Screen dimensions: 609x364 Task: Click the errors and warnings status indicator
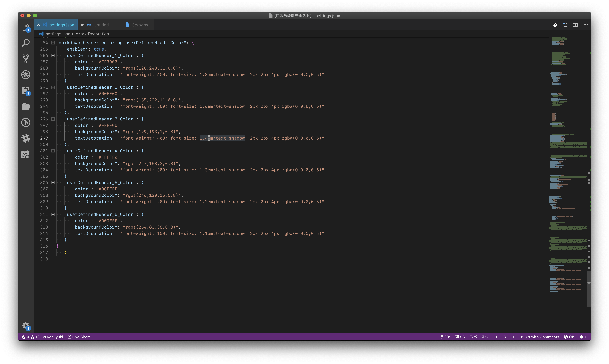click(31, 337)
